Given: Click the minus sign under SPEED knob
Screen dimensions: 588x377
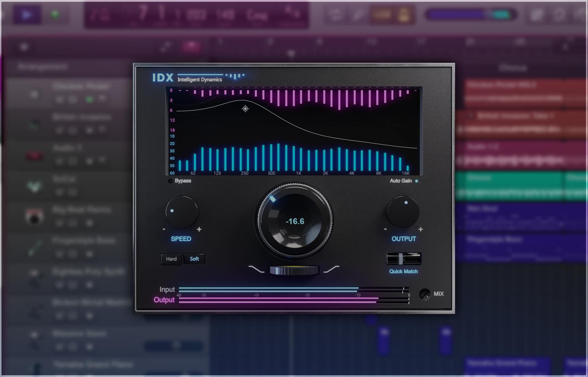Looking at the screenshot, I should pos(164,229).
